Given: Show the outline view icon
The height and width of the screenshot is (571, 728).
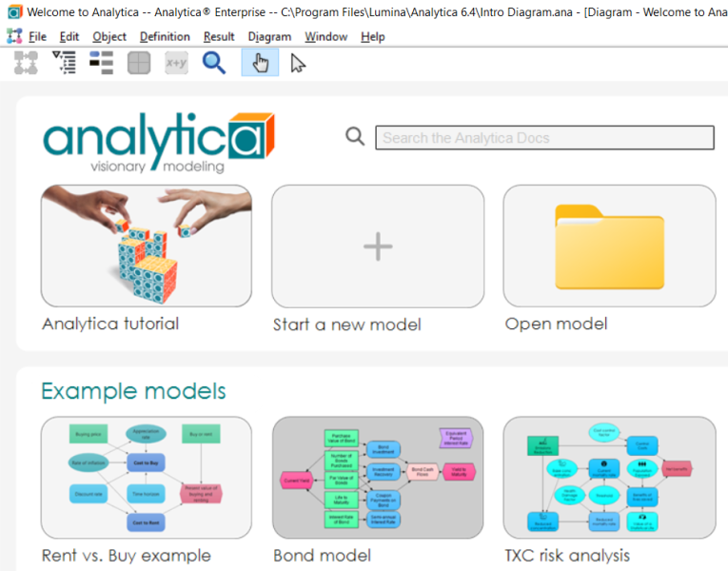Looking at the screenshot, I should [64, 63].
